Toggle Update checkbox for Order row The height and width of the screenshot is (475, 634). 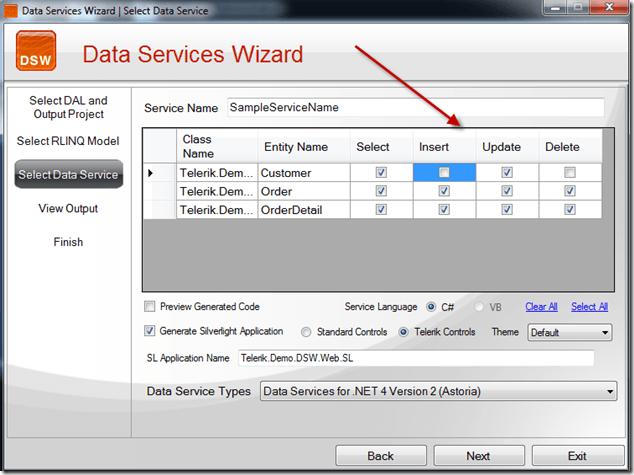[x=507, y=191]
